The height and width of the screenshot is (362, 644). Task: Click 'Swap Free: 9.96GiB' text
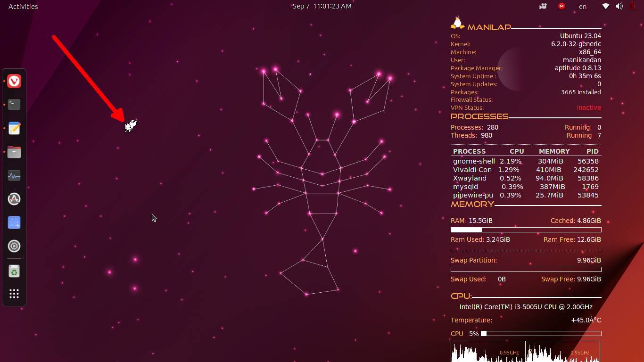pyautogui.click(x=571, y=279)
